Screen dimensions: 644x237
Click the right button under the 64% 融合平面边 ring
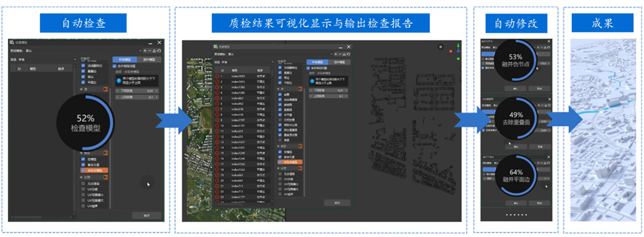coord(539,202)
